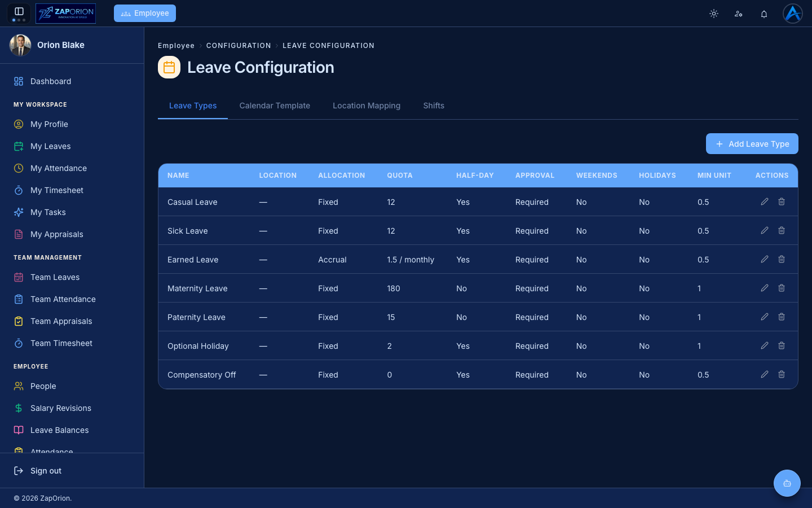Delete the Sick Leave row
This screenshot has width=812, height=508.
pos(782,230)
